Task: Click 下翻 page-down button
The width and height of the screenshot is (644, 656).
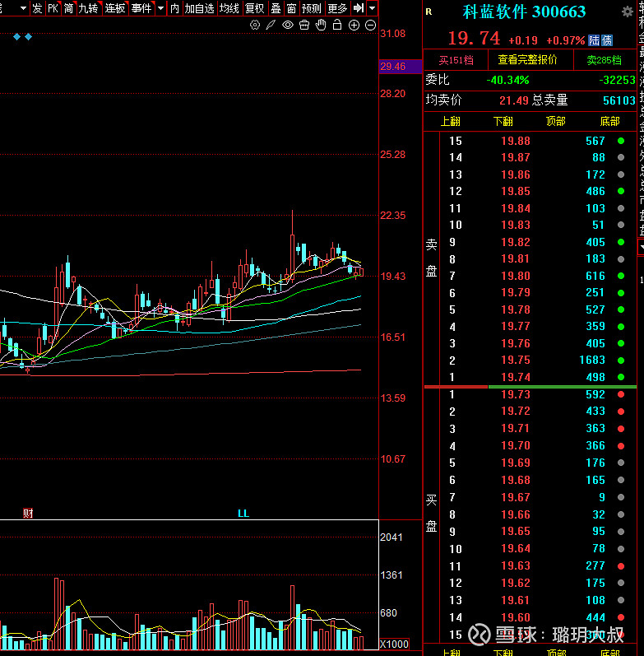Action: point(503,121)
